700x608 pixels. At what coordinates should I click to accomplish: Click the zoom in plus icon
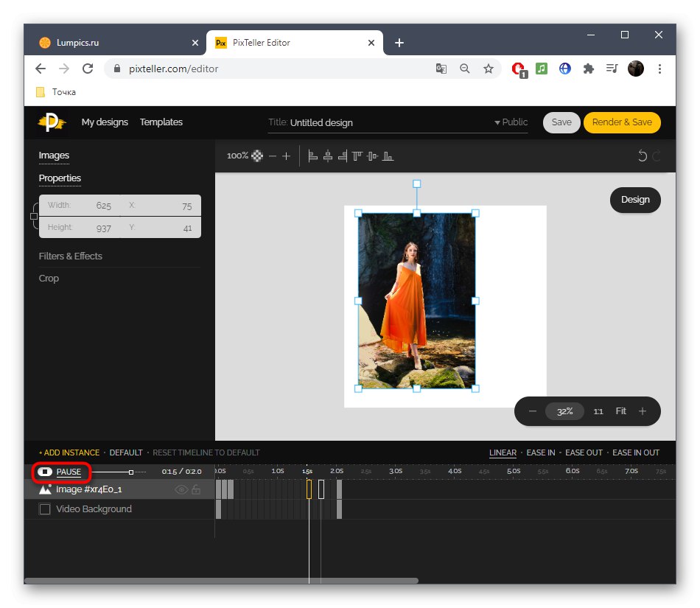pyautogui.click(x=286, y=156)
